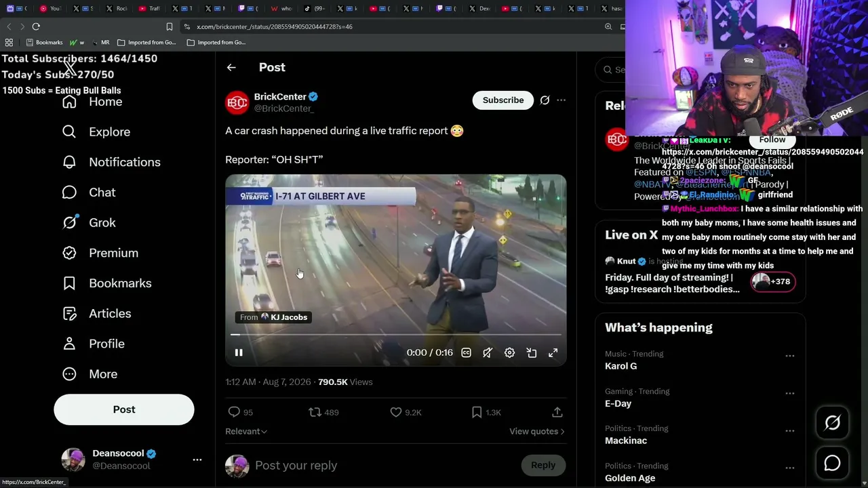
Task: Enter video fullscreen mode
Action: coord(553,352)
